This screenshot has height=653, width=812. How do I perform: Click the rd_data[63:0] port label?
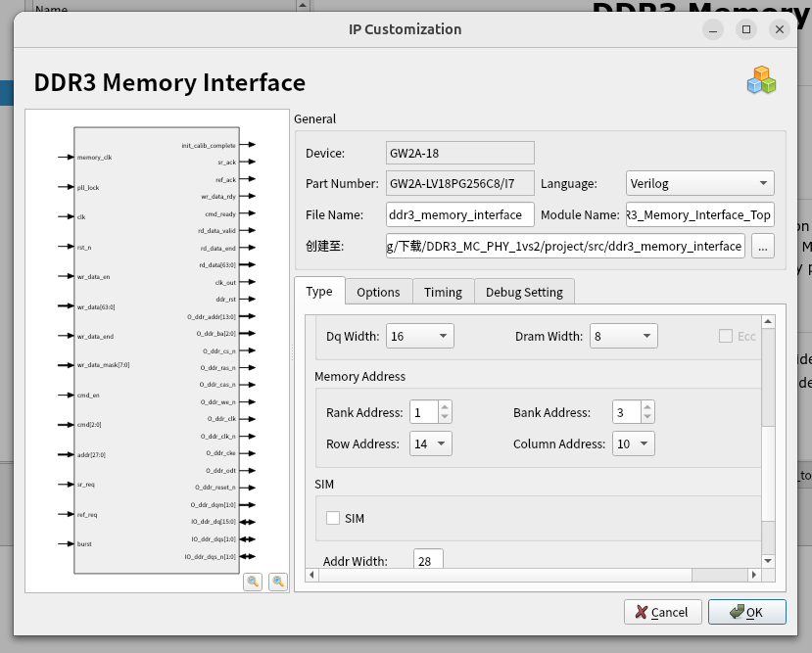[x=217, y=265]
